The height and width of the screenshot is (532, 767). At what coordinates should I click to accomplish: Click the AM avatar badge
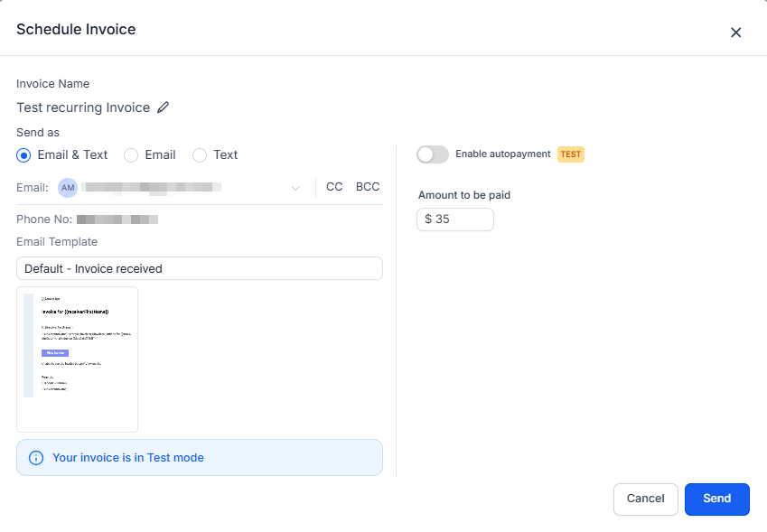(x=68, y=188)
